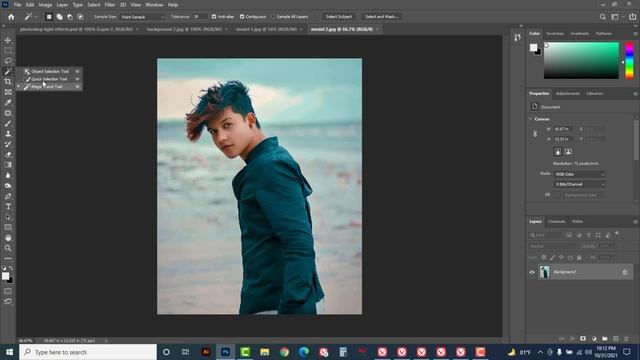Viewport: 640px width, 360px height.
Task: Select the Eyedropper tool
Action: 8,102
